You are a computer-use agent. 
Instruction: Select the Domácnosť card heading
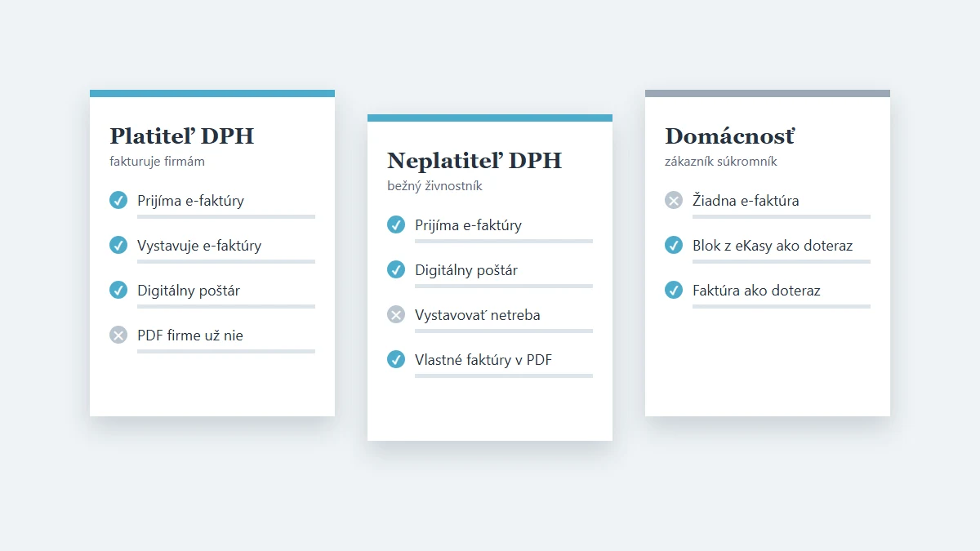click(729, 136)
